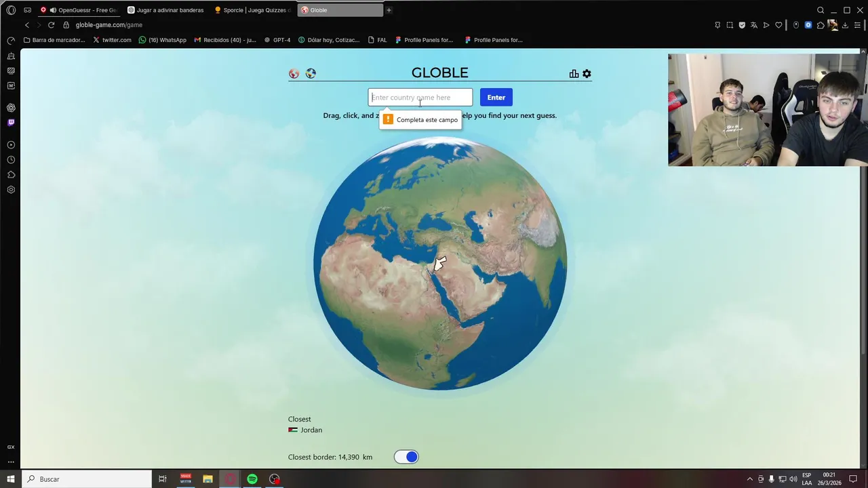Open taskbar volume control

(x=793, y=479)
